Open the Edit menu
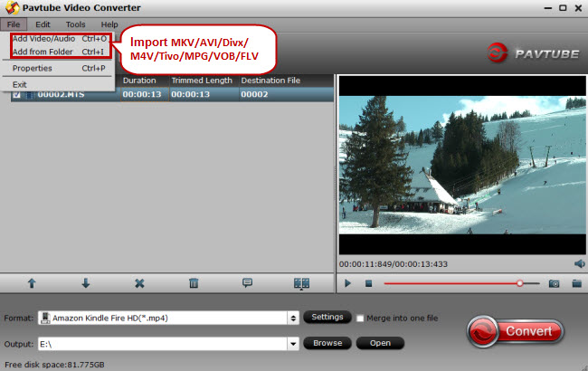 pyautogui.click(x=43, y=24)
